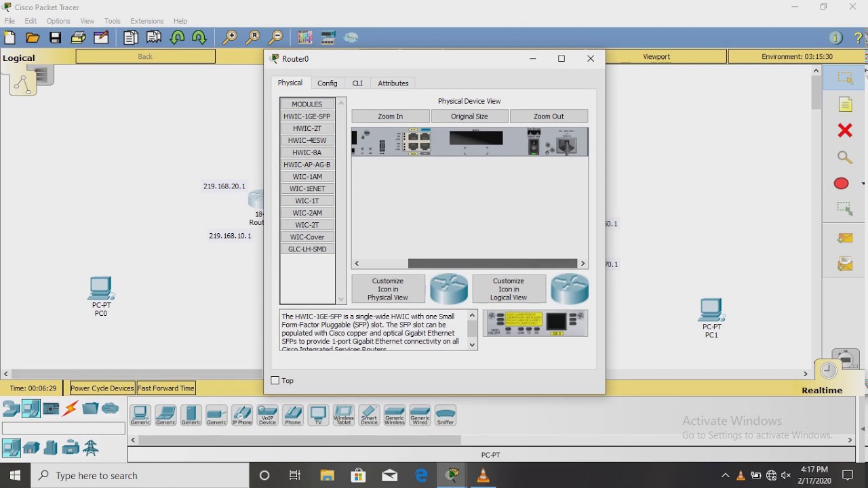Choose the Connections lightning bolt category
The image size is (868, 488).
pos(71,408)
